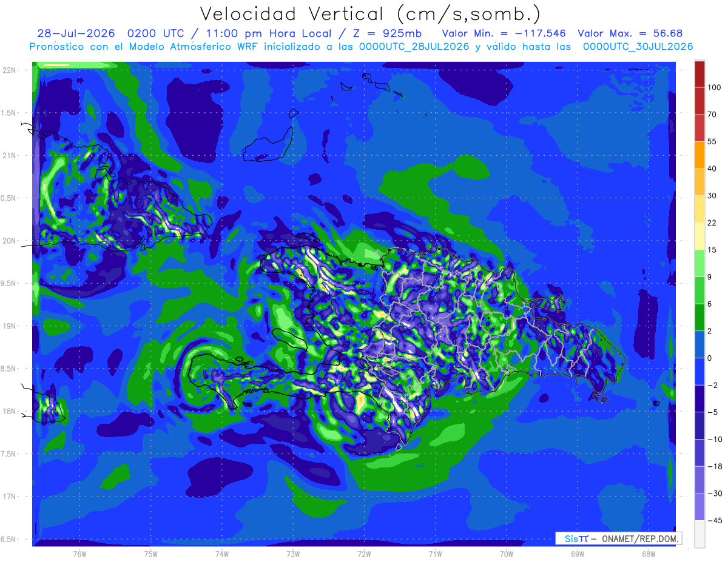Click the "17N" latitude label
The height and width of the screenshot is (562, 728).
click(10, 497)
